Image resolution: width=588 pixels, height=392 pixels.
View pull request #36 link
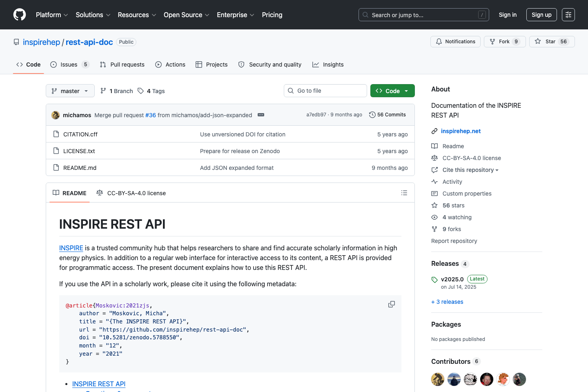click(x=151, y=115)
